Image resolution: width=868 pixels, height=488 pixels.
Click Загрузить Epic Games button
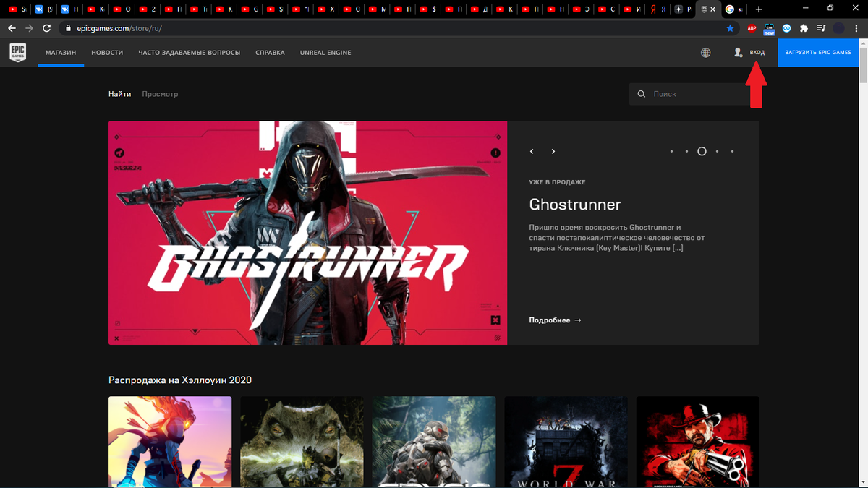pyautogui.click(x=818, y=53)
